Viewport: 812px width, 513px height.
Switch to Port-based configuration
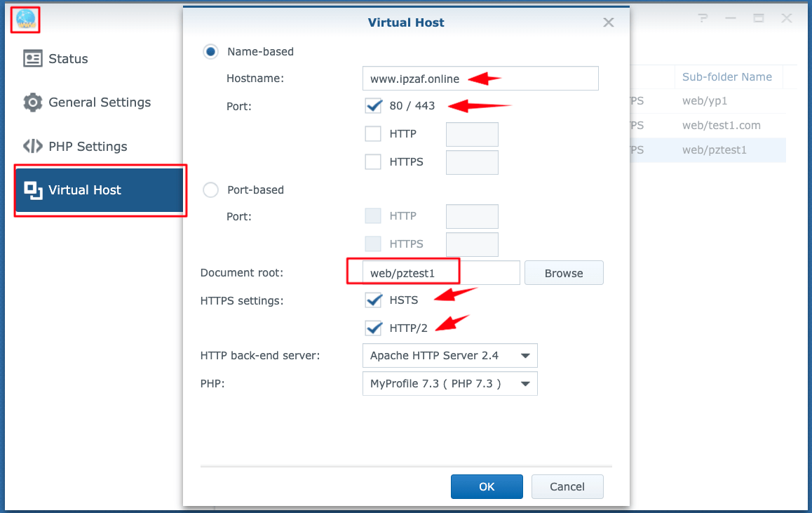click(x=210, y=189)
